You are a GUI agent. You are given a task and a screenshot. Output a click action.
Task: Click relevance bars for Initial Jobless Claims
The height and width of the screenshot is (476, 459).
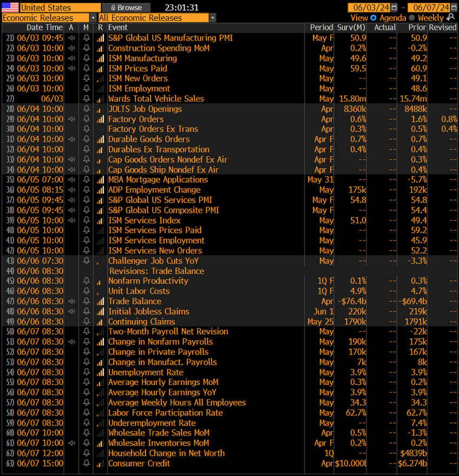100,312
